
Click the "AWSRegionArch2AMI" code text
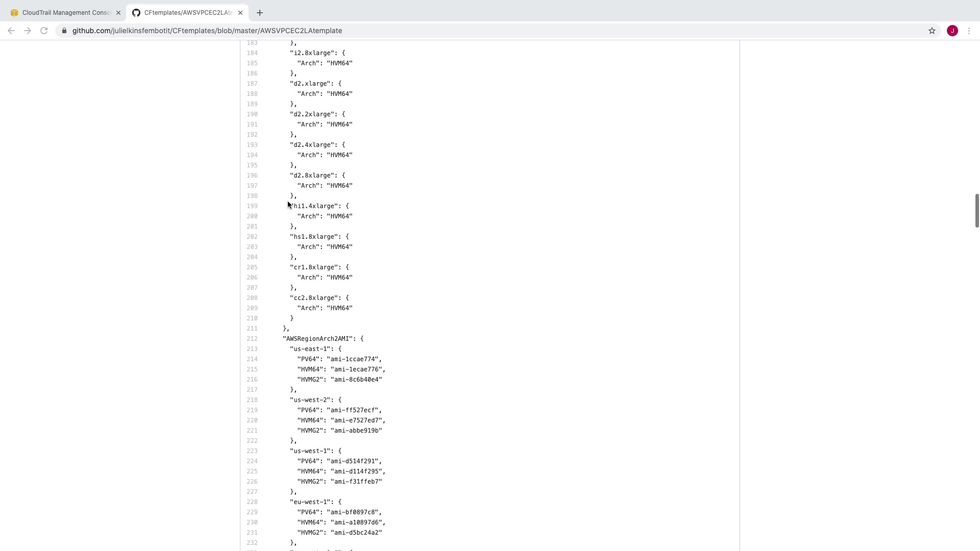coord(318,339)
